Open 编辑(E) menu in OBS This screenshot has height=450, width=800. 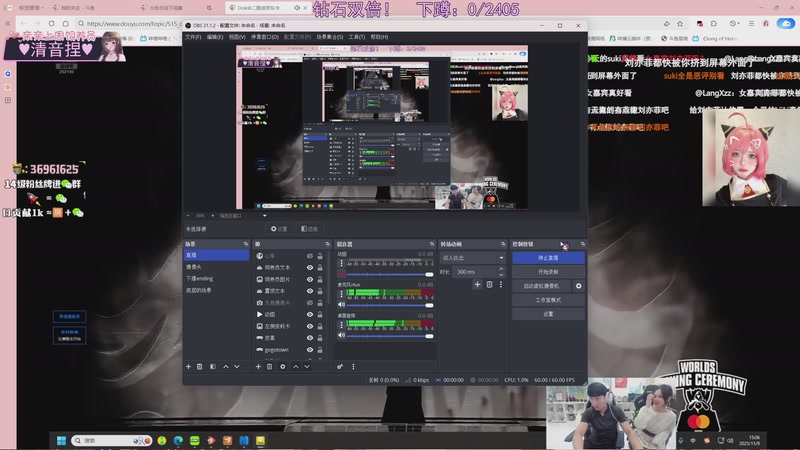pyautogui.click(x=215, y=37)
